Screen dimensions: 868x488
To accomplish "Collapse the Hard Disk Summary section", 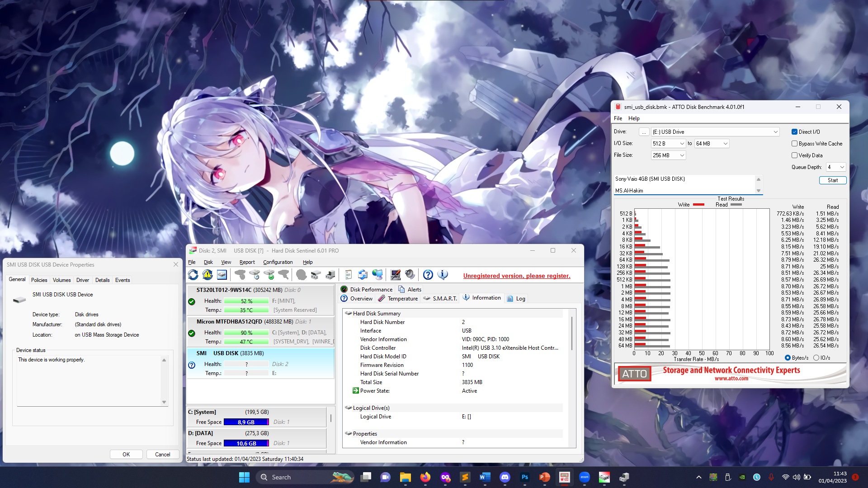I will [348, 313].
